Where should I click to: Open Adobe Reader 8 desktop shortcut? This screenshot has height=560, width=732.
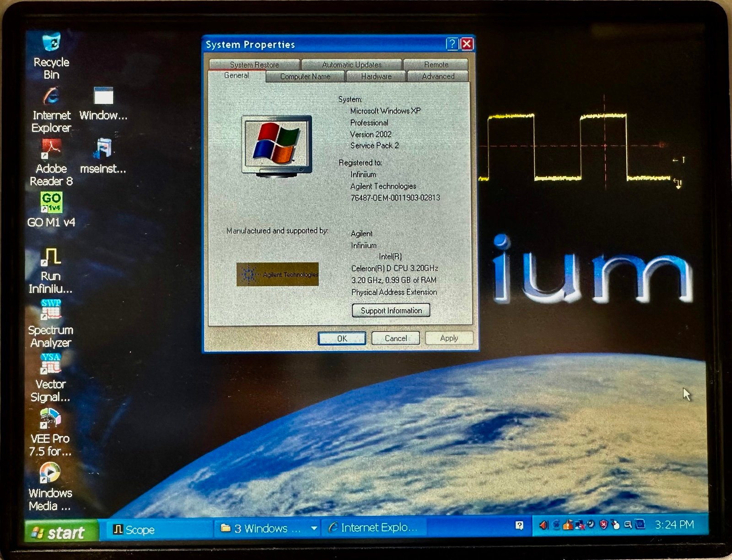51,163
